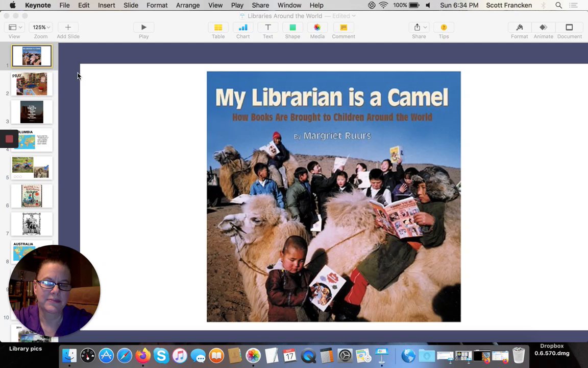Select slide 1 thumbnail in navigator

coord(32,56)
